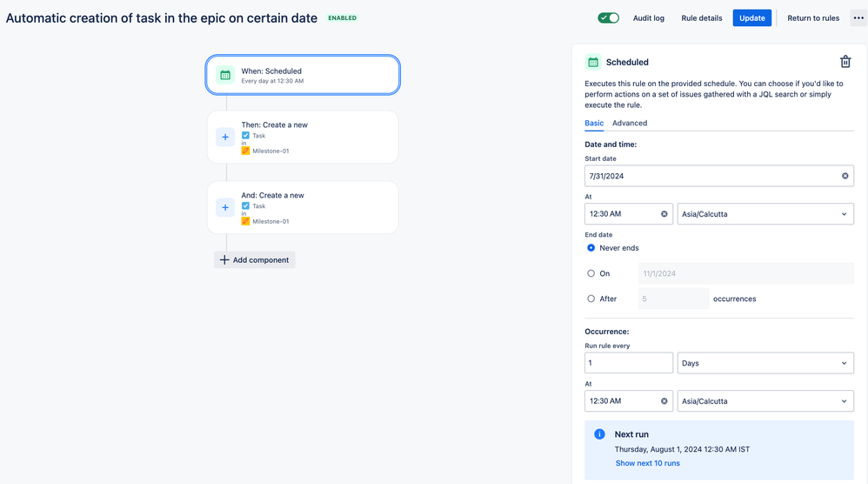Click the Update button

751,17
